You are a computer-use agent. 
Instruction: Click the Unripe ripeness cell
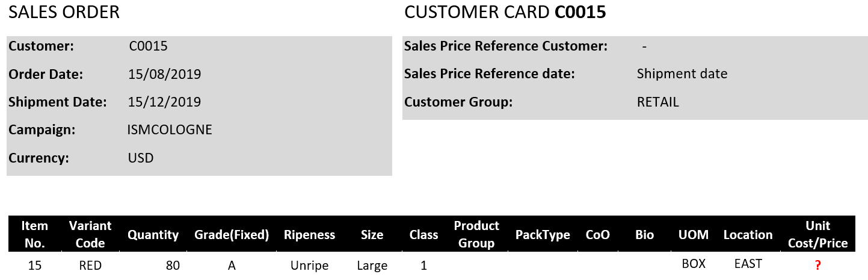point(309,266)
